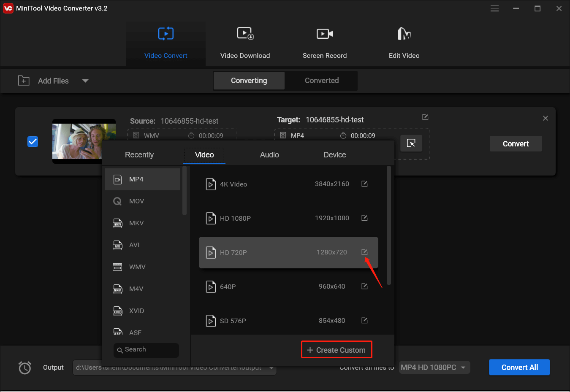Screen dimensions: 570x392
Task: Open the Edit Video tab
Action: point(404,44)
